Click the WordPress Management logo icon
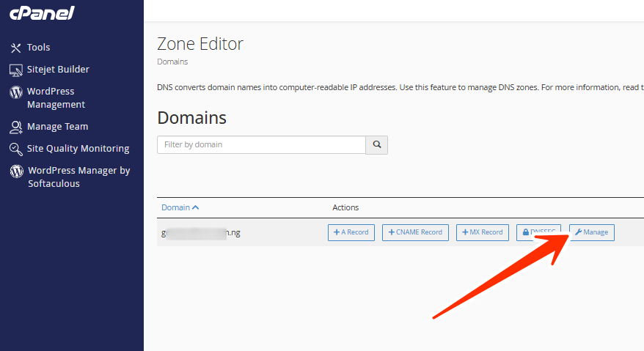Viewport: 644px width, 351px height. [16, 92]
